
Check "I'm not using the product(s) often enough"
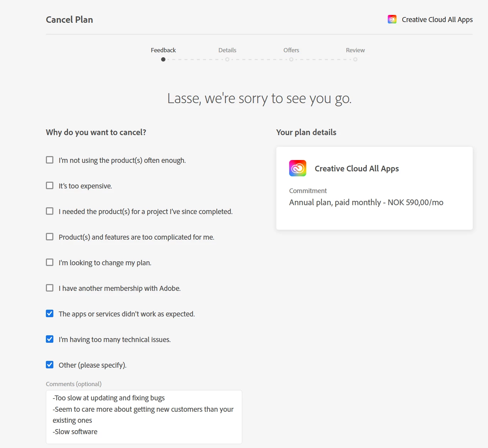[50, 160]
